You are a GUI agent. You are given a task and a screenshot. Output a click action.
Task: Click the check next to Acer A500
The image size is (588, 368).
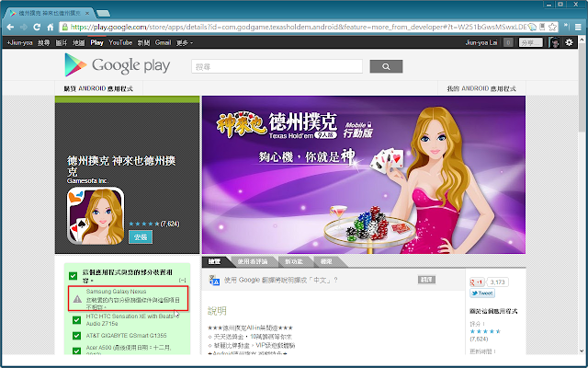(x=77, y=351)
